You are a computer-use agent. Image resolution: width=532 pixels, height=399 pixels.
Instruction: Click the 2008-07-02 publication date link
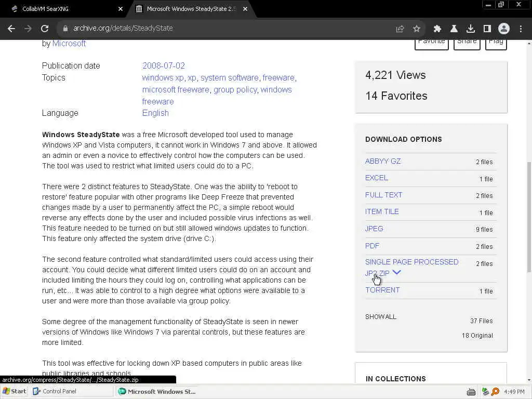pos(164,65)
